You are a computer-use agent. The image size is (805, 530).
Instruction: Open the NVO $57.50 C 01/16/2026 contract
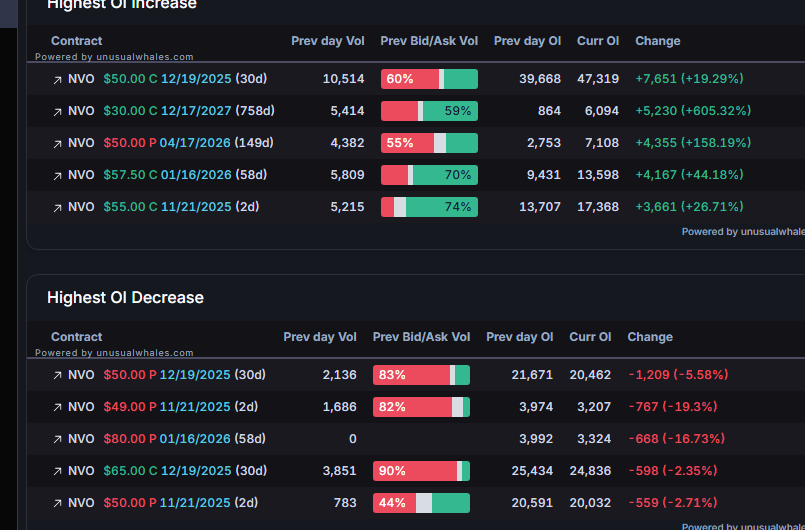click(x=167, y=175)
